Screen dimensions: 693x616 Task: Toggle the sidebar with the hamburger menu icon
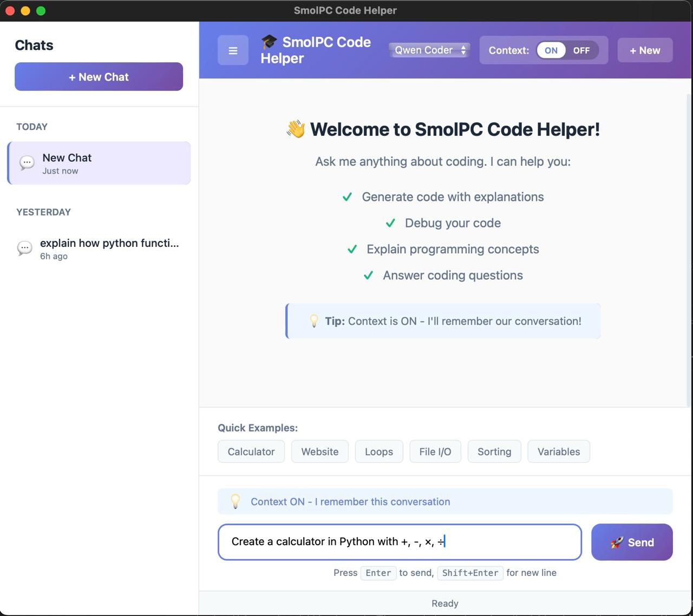233,50
